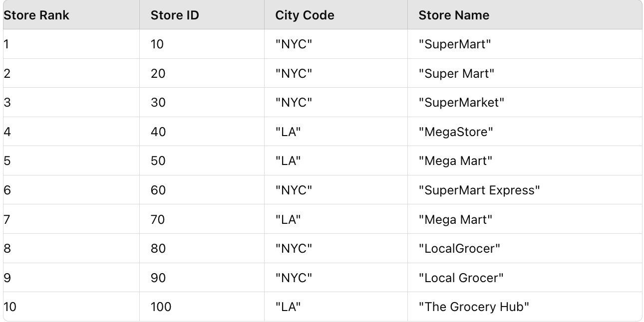The height and width of the screenshot is (322, 644).
Task: Click the "SuperMarket" cell
Action: pyautogui.click(x=461, y=103)
